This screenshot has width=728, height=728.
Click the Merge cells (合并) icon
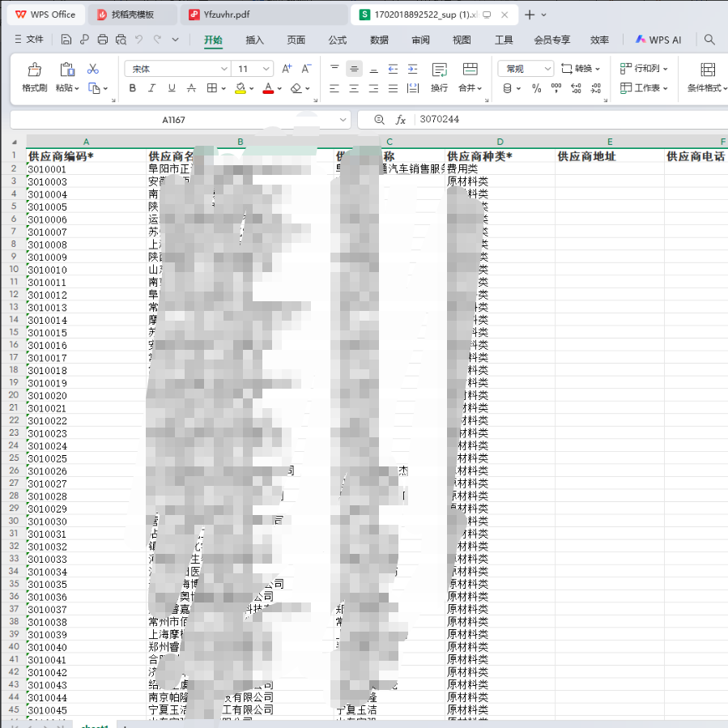point(470,69)
